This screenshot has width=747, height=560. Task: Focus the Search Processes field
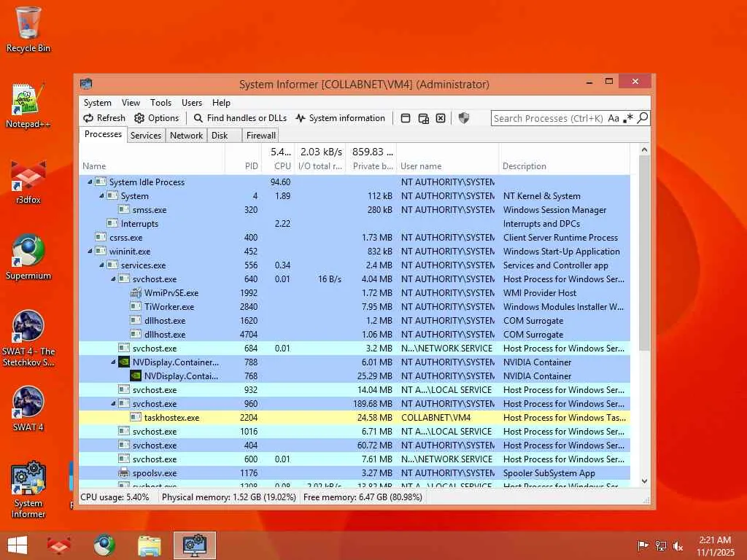549,118
